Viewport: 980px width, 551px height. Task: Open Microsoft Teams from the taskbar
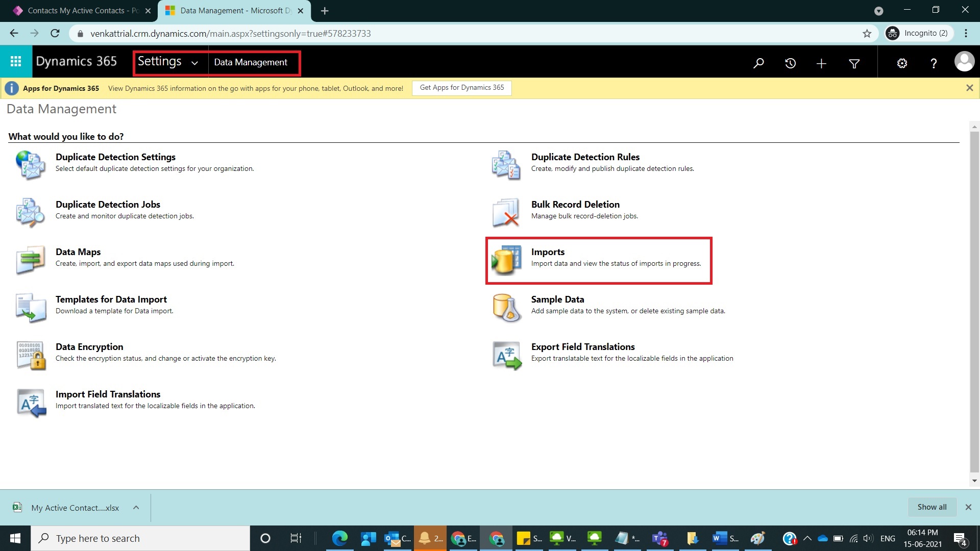coord(659,538)
